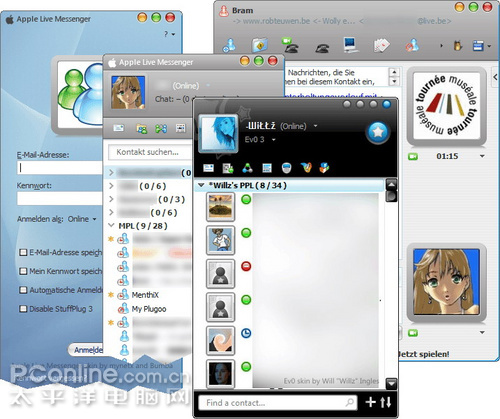Click the colored cube icon in Ev0 toolbar
Viewport: 500px width, 419px height.
pos(324,167)
